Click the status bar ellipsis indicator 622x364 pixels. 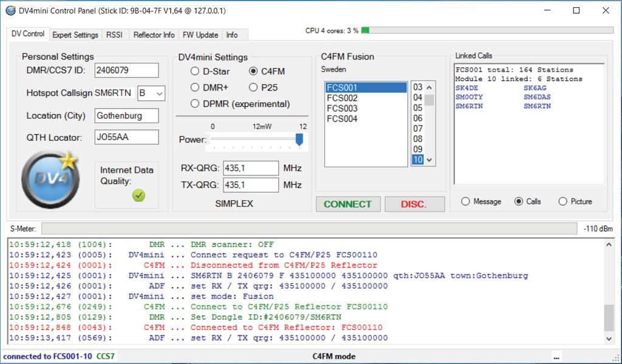[x=557, y=357]
